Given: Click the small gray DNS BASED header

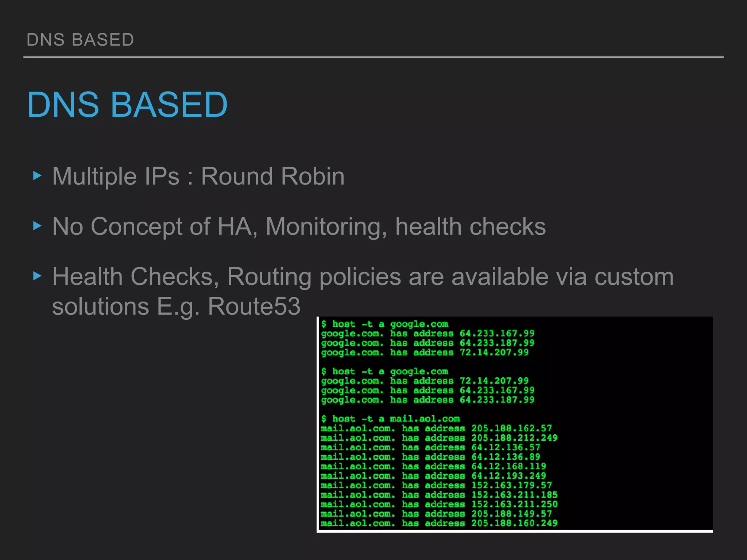Looking at the screenshot, I should pyautogui.click(x=80, y=40).
